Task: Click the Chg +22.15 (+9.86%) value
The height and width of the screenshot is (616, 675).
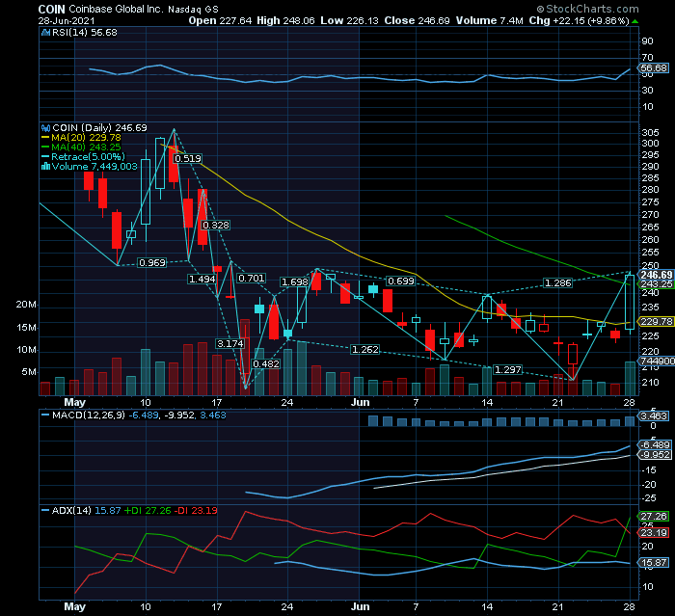Action: pos(579,20)
